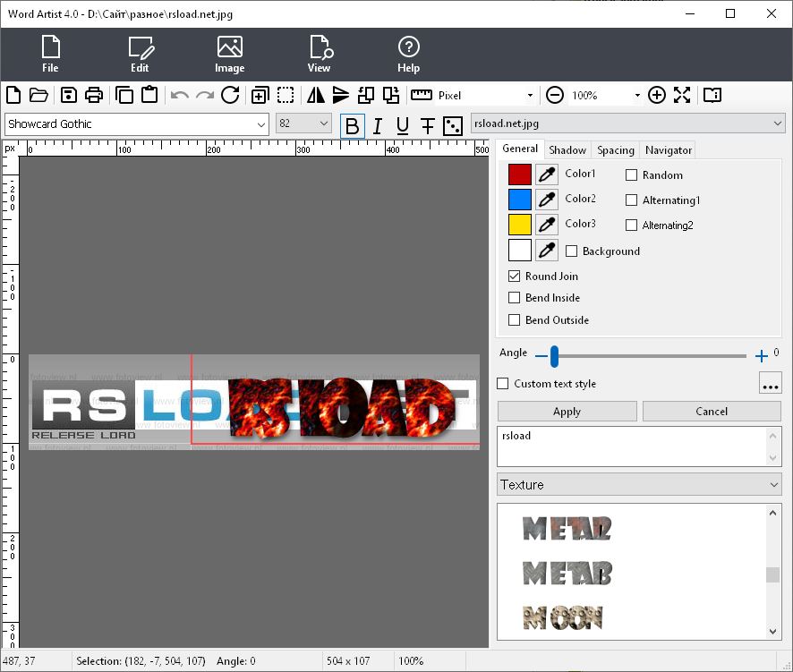Paste using the clipboard icon
The image size is (793, 672).
click(149, 95)
